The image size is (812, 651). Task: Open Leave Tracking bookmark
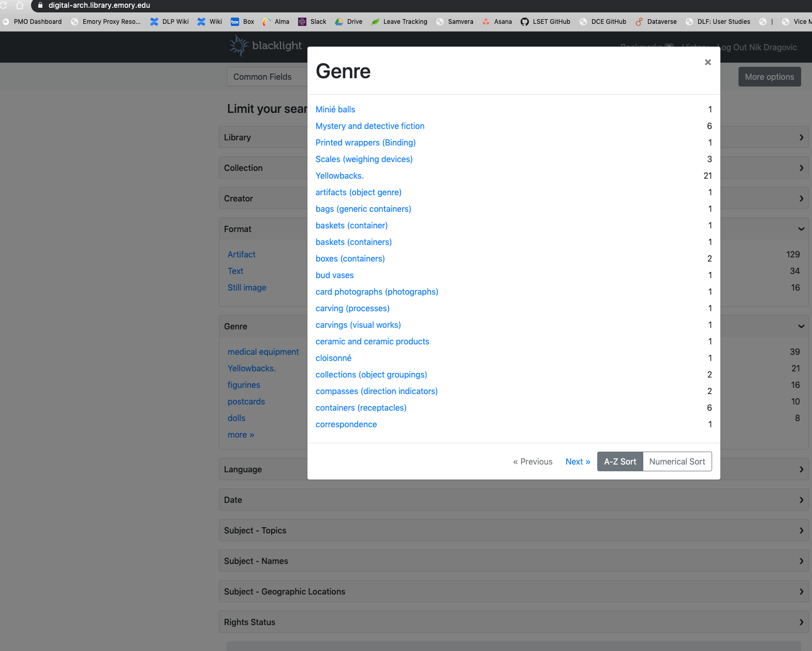[400, 22]
